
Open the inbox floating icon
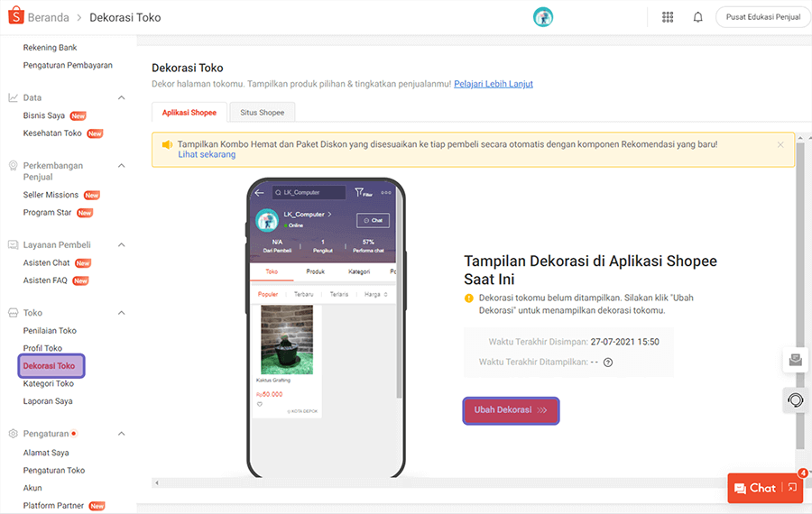pyautogui.click(x=796, y=360)
